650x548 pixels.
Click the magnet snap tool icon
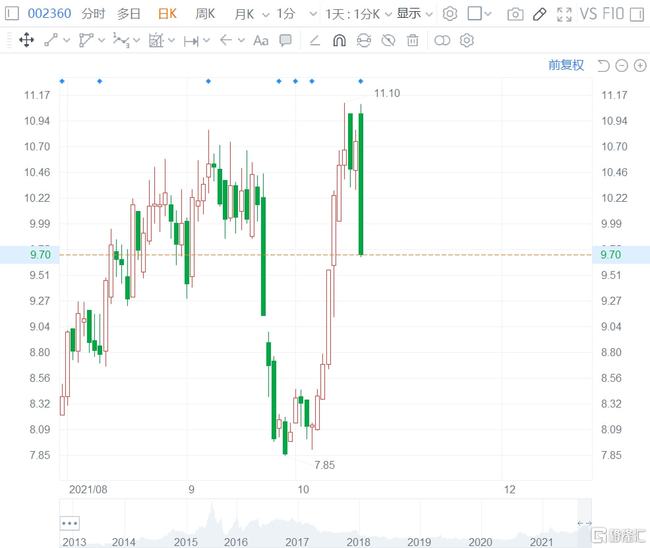339,40
